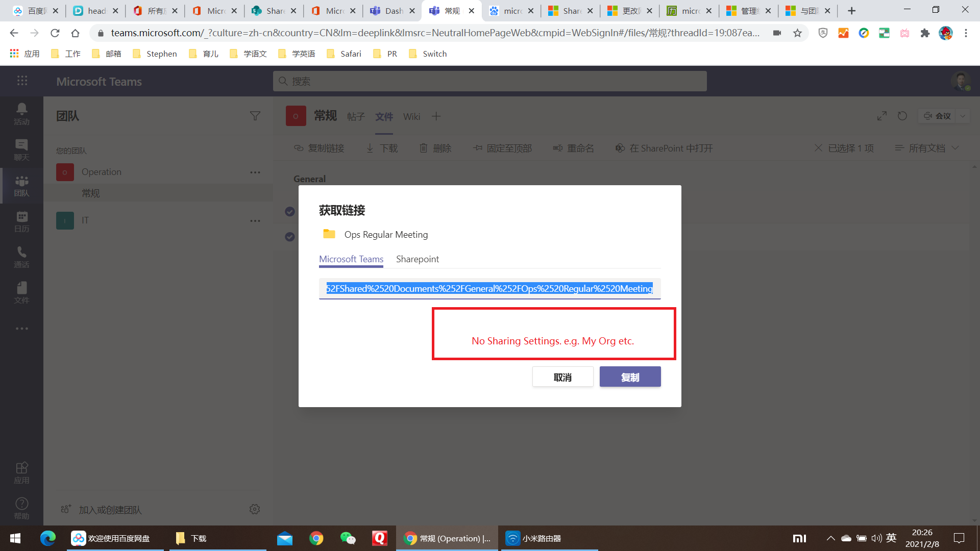Select the Wiki tab
This screenshot has height=551, width=980.
coord(411,117)
